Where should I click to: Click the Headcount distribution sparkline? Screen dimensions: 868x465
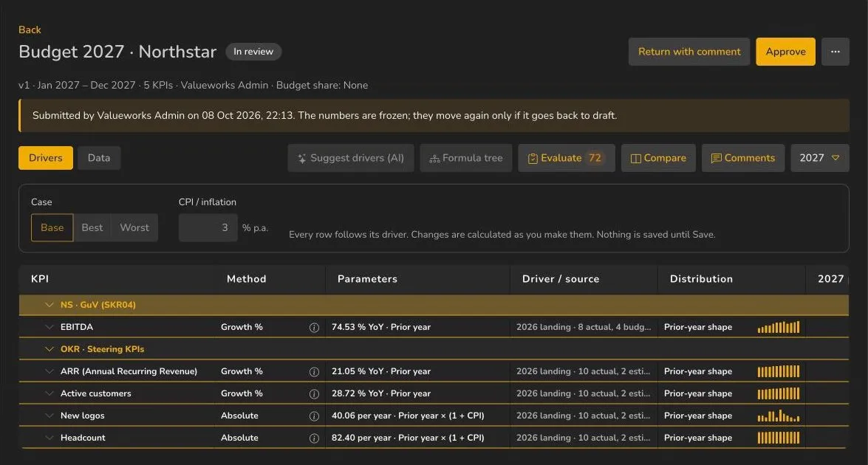click(x=779, y=438)
